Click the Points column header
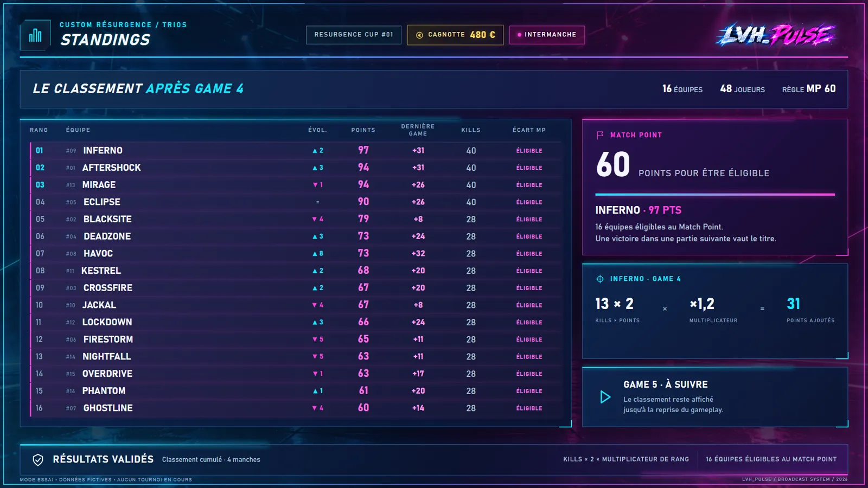 pos(363,130)
